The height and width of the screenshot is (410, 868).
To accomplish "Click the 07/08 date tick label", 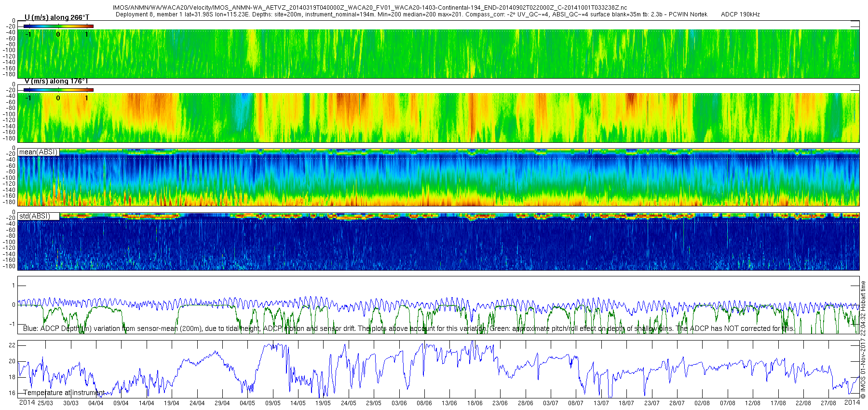I will 728,403.
